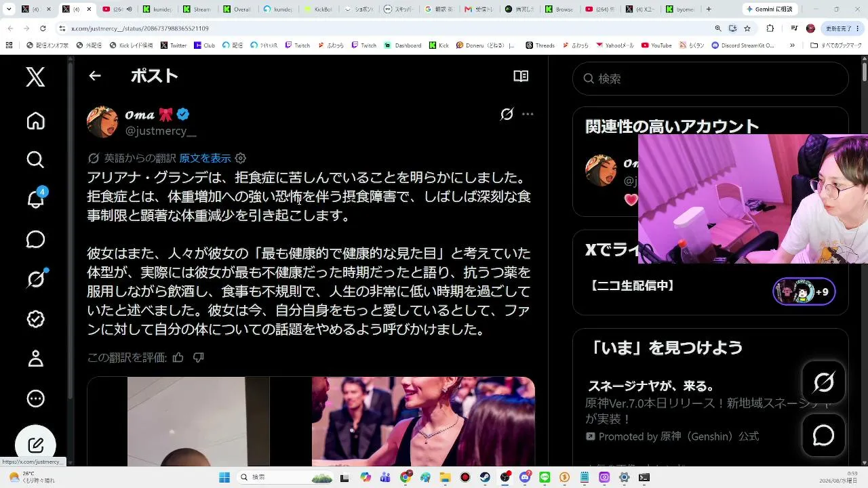
Task: Open the すべてのブックマーク folder
Action: pos(837,45)
